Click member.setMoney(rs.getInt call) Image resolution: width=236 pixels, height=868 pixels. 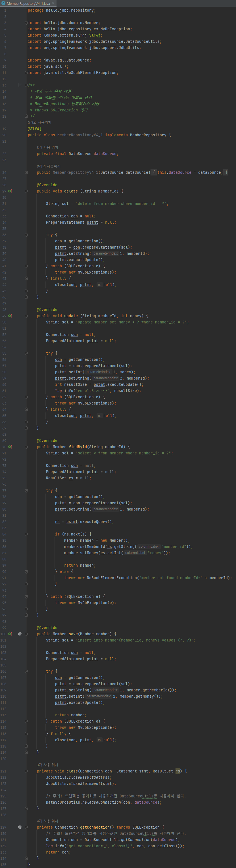coord(117,553)
